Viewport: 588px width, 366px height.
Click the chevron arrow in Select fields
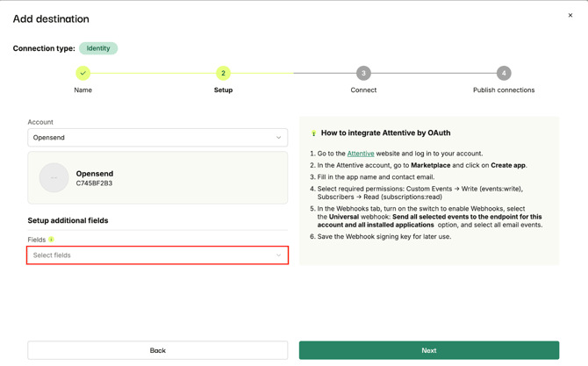coord(279,255)
